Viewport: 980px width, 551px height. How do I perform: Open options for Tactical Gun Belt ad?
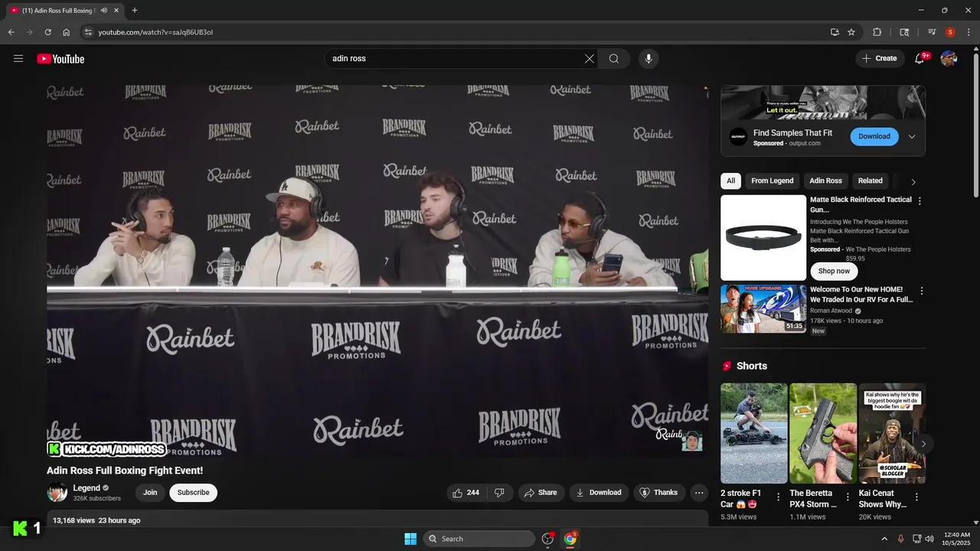920,201
